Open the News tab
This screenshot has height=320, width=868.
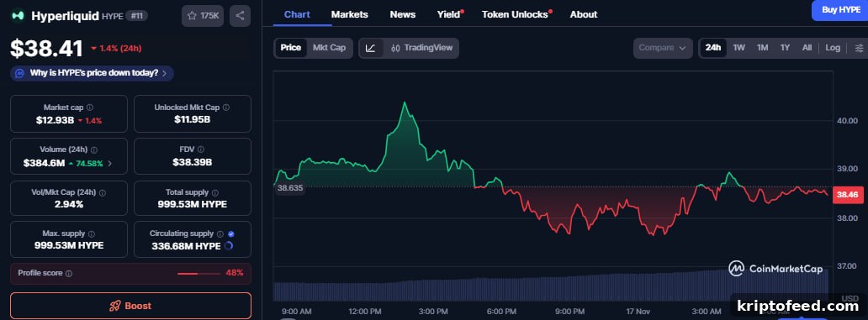coord(402,15)
